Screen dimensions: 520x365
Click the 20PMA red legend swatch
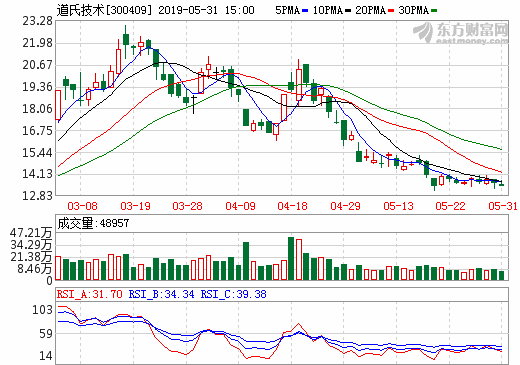[391, 11]
